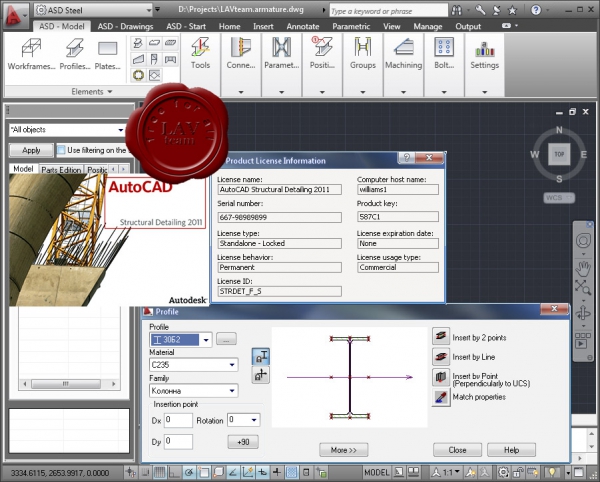Toggle Ortho Mode in status bar
The image size is (600, 482).
[174, 472]
